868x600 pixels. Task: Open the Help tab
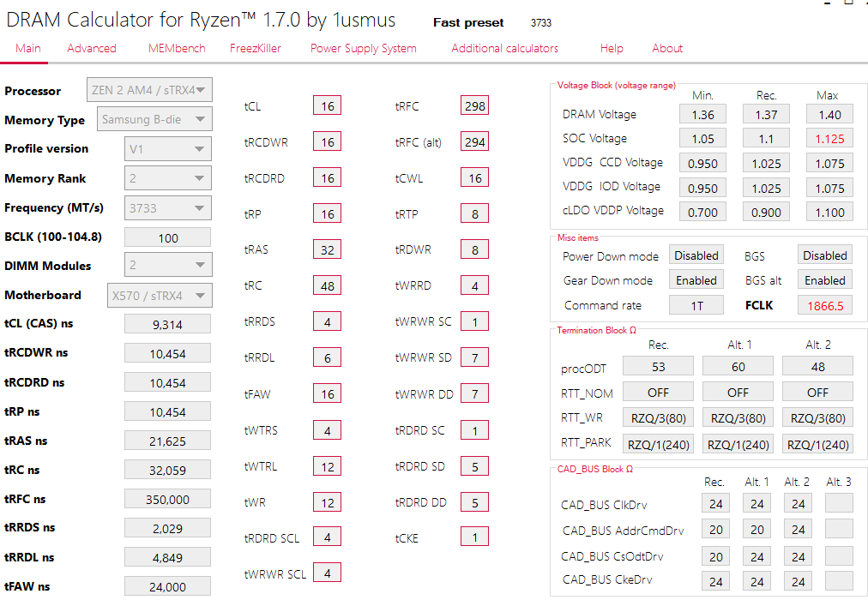pos(612,48)
